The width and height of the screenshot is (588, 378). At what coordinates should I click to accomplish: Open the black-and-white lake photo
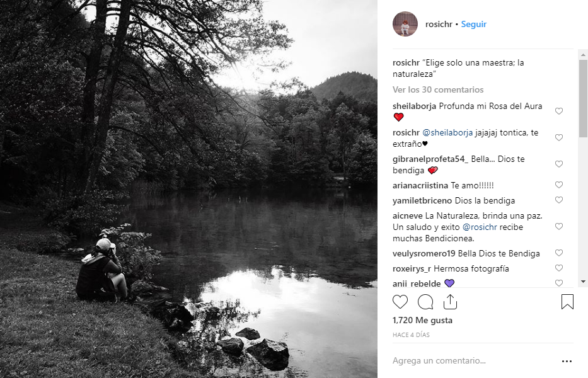189,189
